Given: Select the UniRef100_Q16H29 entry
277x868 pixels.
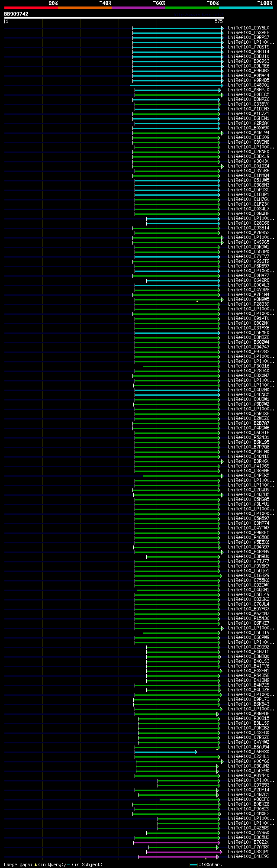Looking at the screenshot, I should 248,576.
